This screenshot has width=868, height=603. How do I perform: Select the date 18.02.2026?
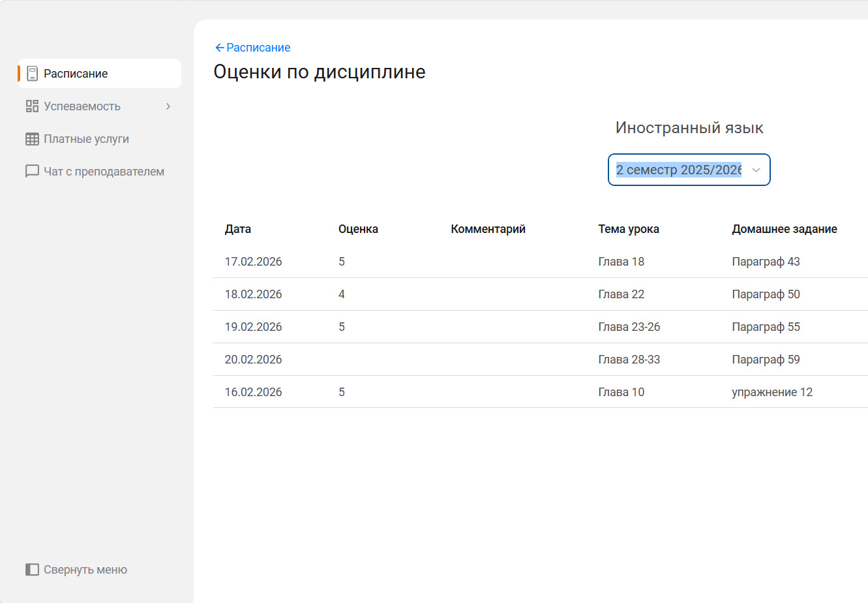coord(254,294)
